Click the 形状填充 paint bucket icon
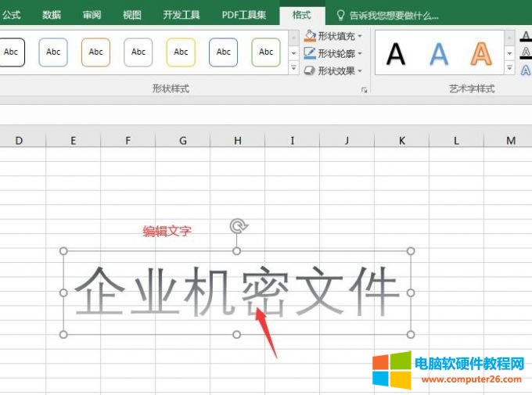 click(x=310, y=36)
